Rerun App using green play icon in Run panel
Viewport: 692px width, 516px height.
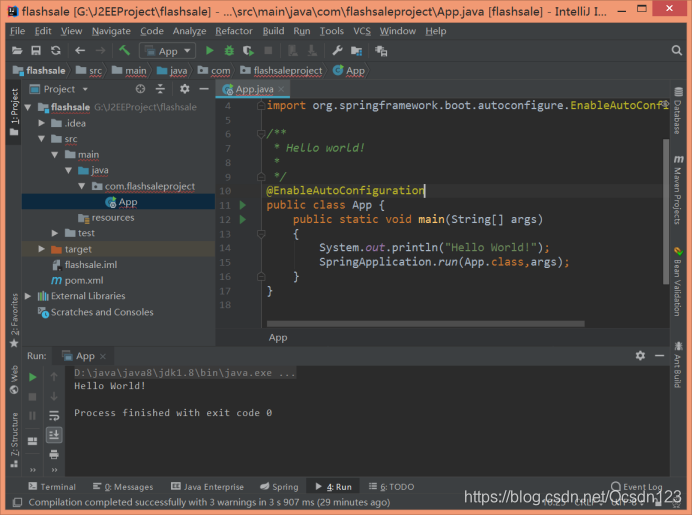(x=33, y=377)
